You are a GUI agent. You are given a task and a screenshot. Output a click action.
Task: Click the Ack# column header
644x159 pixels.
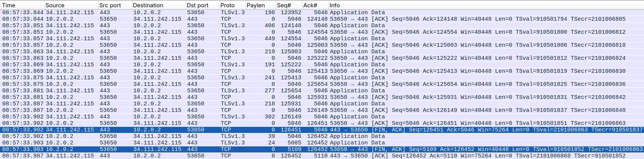(315, 5)
